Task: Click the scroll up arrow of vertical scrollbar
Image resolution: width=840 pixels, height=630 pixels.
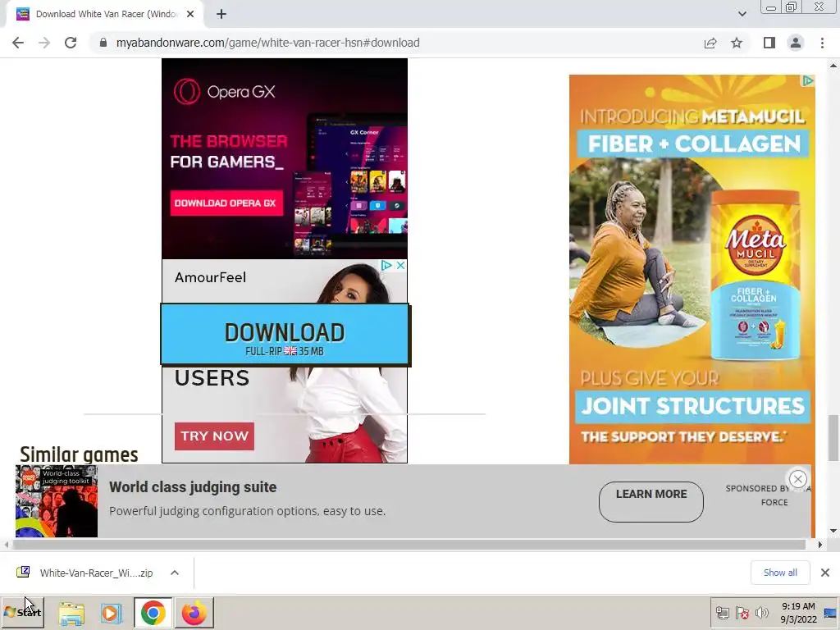Action: [x=833, y=66]
